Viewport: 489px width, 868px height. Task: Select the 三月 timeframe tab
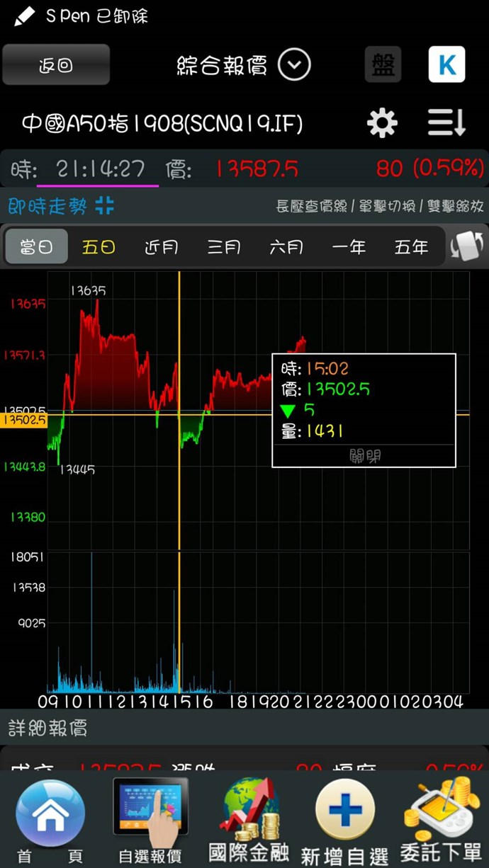tap(224, 247)
